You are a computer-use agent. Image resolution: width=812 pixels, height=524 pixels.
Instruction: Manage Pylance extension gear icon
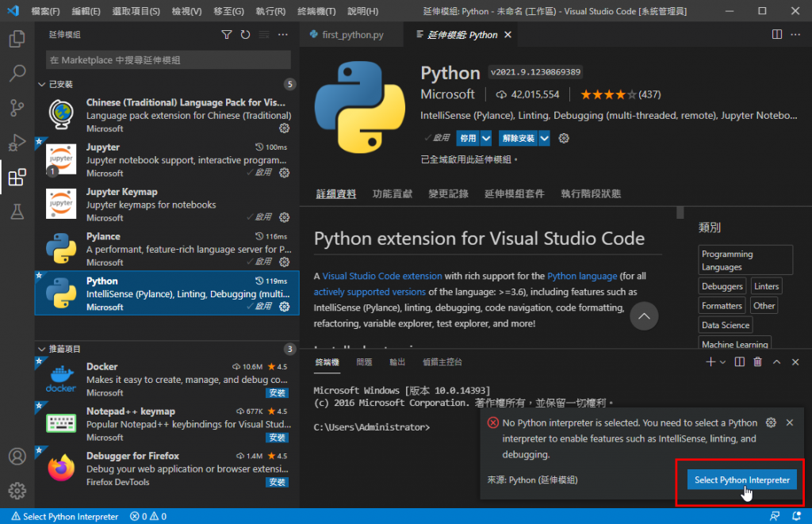point(285,262)
